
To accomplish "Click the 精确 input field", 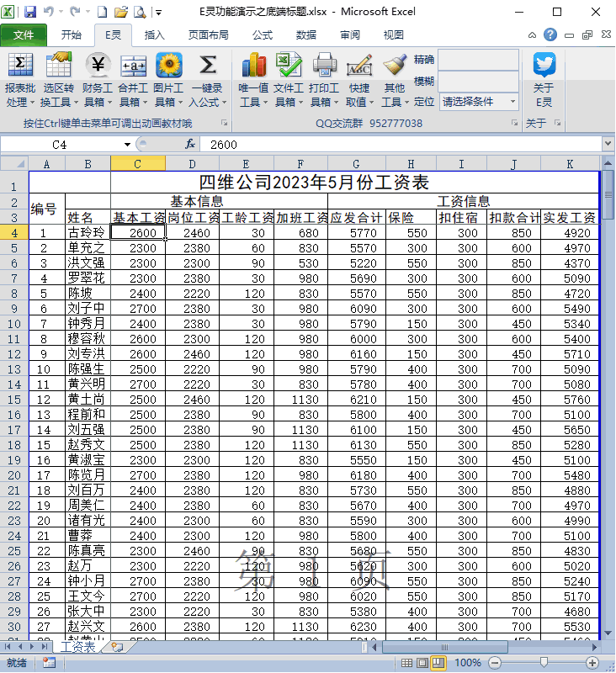I will [479, 60].
